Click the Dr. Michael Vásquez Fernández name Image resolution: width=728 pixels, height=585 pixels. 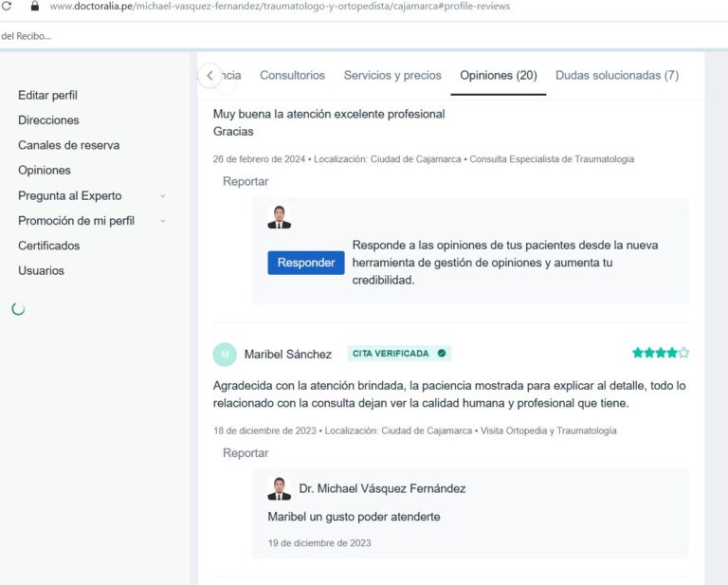382,488
